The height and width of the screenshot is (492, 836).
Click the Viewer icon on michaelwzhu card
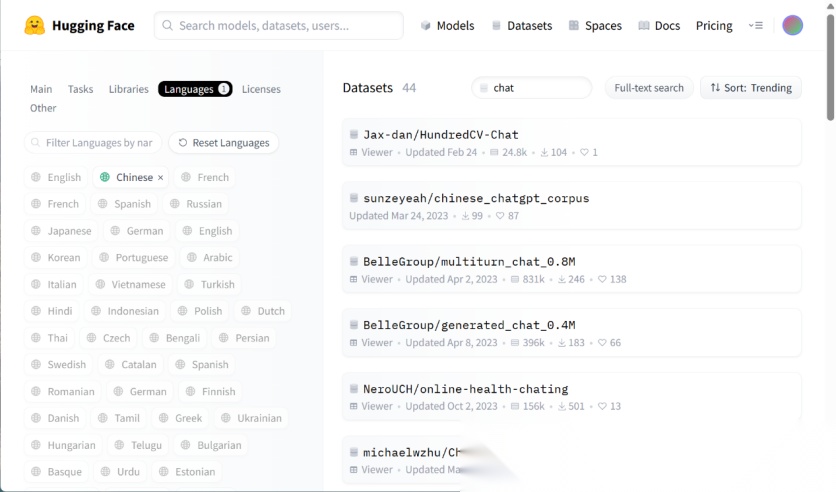(353, 470)
